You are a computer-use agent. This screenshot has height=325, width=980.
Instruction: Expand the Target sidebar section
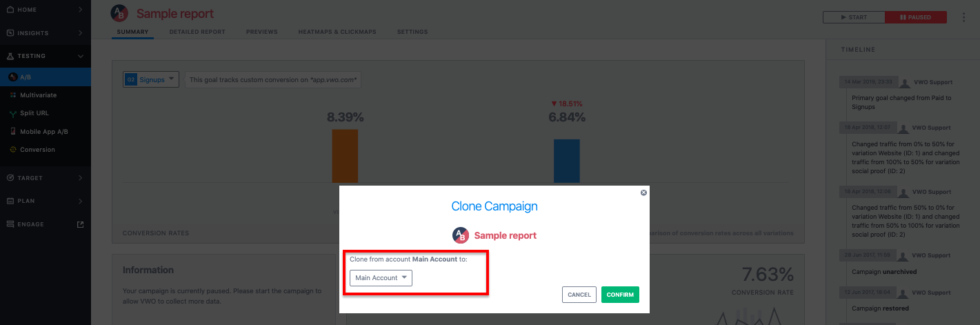[46, 178]
